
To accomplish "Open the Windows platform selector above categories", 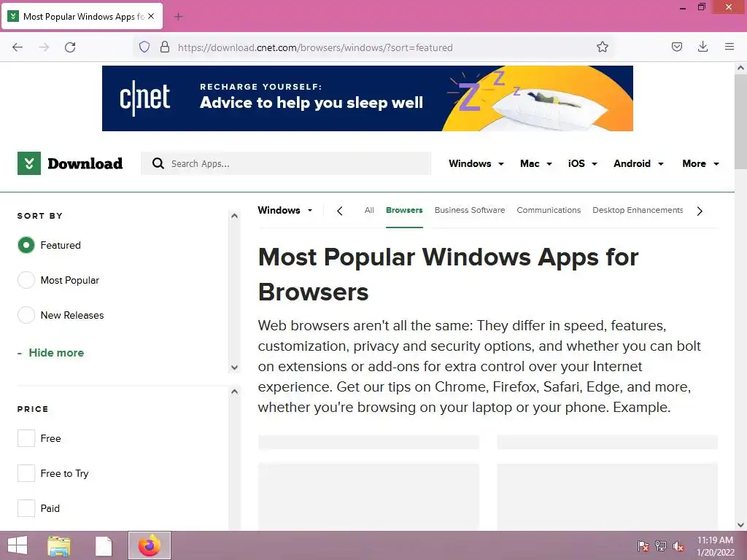I will (285, 210).
